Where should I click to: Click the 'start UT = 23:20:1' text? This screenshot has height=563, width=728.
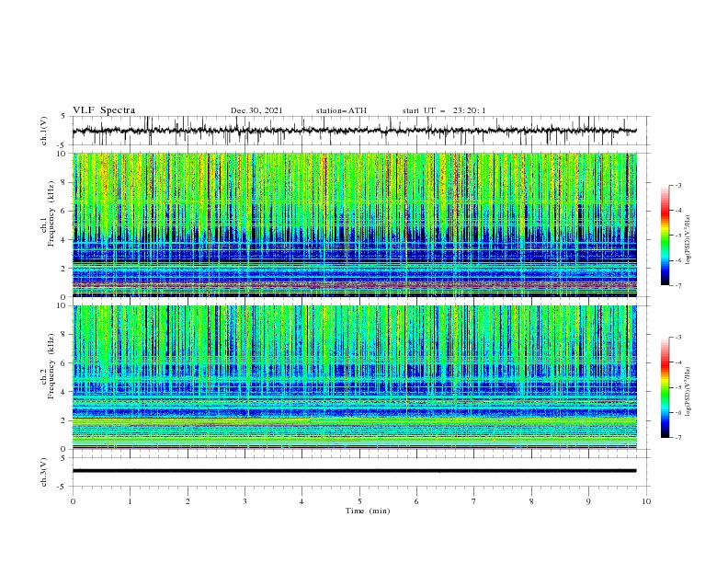coord(444,110)
